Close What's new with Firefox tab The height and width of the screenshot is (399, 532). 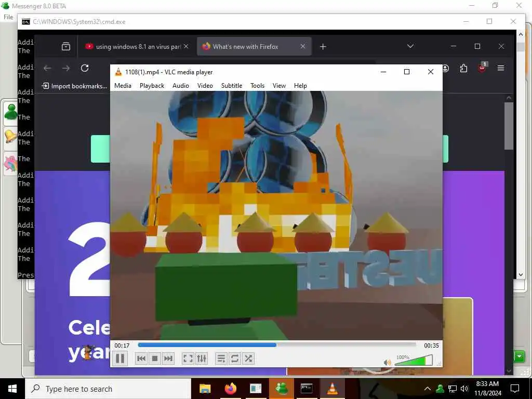[x=303, y=46]
